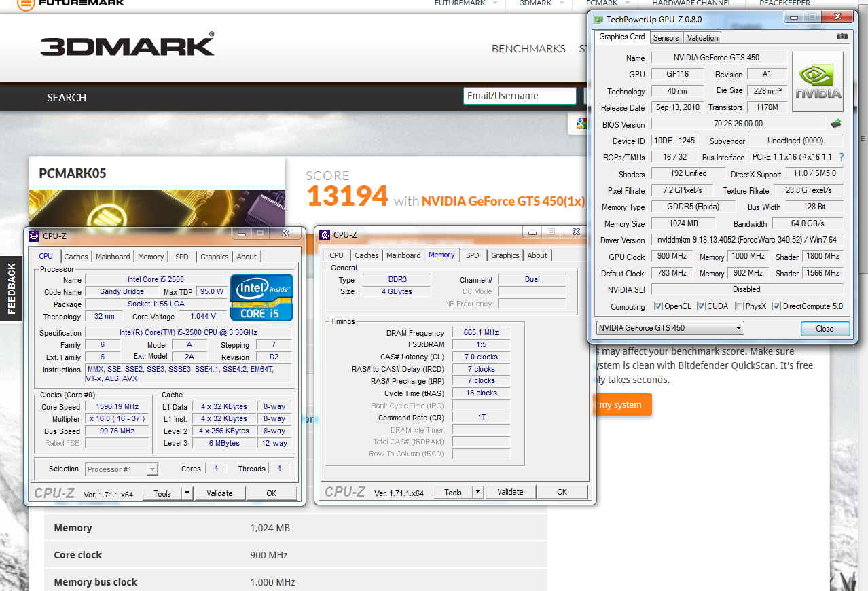
Task: Expand the PCMARK top navigation dropdown arrow
Action: point(626,3)
